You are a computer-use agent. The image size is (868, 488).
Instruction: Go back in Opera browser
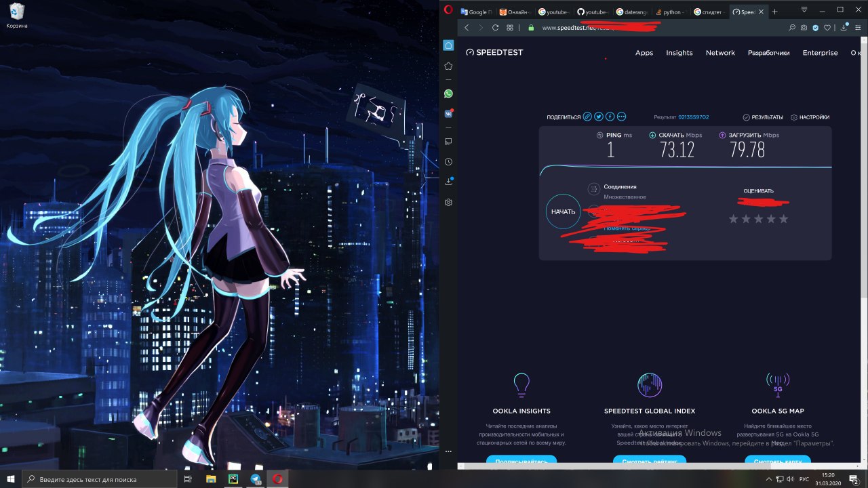467,28
